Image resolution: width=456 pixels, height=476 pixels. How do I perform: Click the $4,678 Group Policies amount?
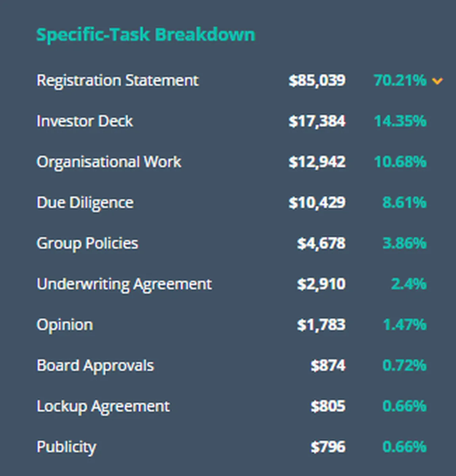coord(321,243)
